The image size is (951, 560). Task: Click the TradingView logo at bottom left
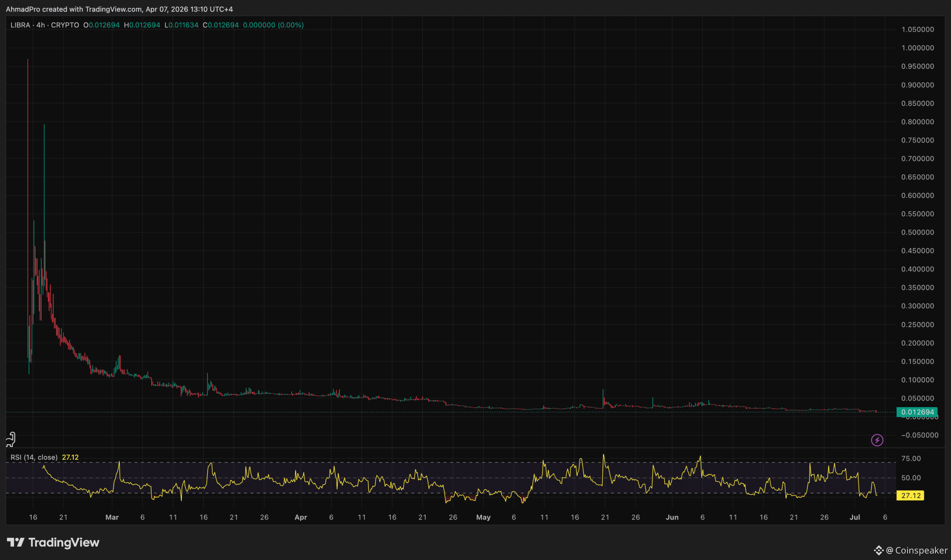[x=53, y=543]
